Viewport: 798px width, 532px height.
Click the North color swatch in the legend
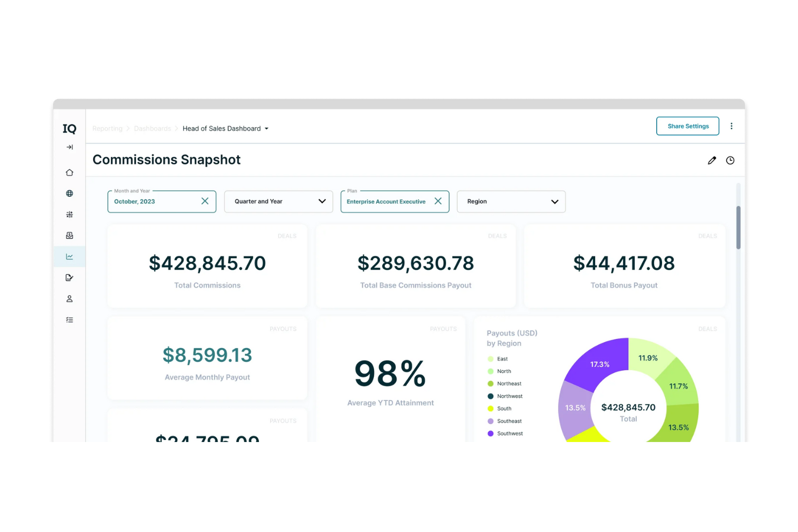tap(491, 371)
